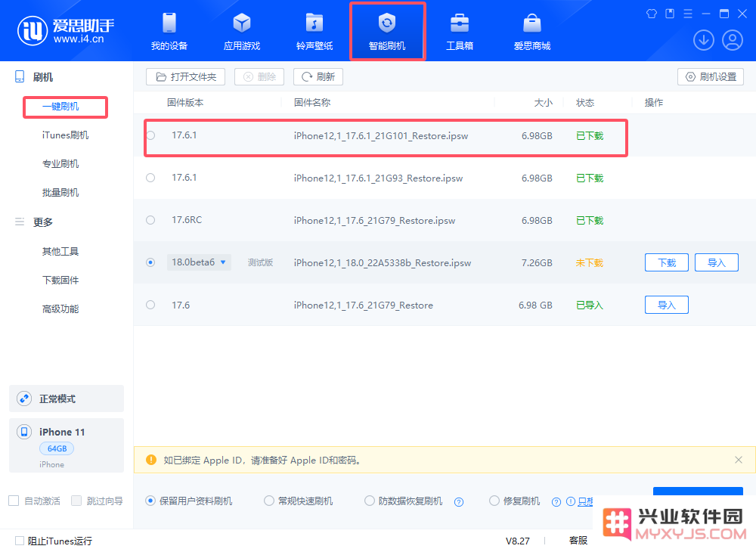This screenshot has height=552, width=756.
Task: Click the iPhone 11 device icon
Action: pos(24,432)
